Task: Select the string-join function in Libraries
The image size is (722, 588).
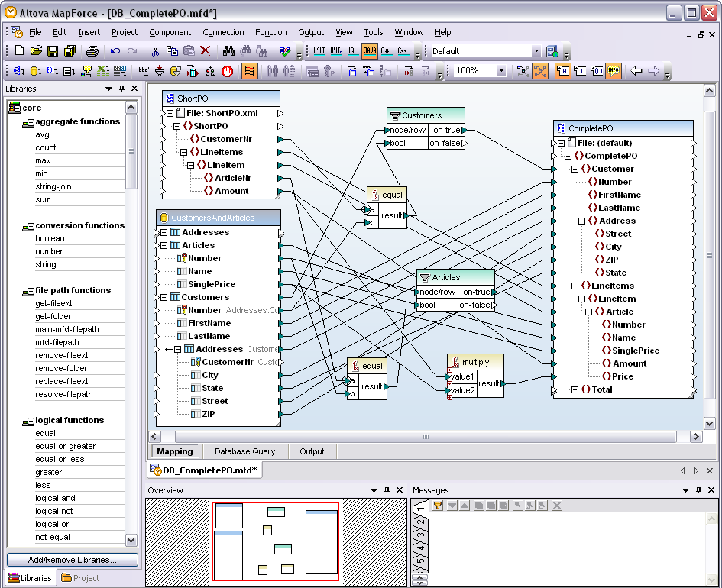Action: (x=53, y=186)
